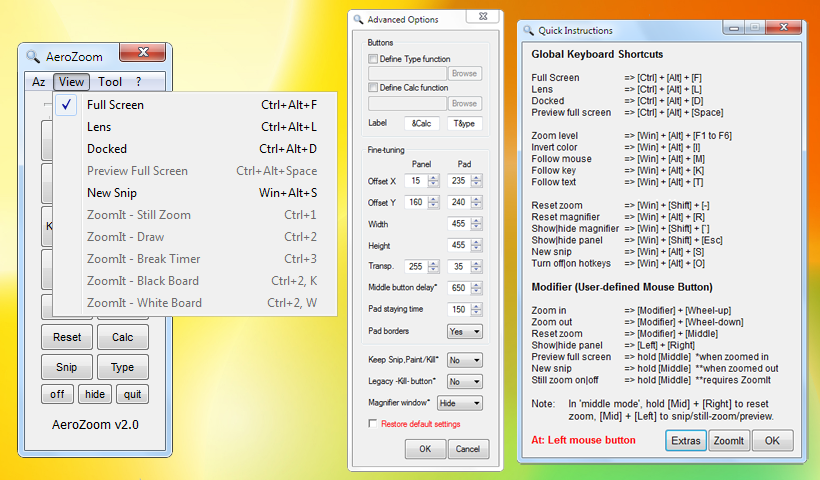Click the Define Type function path field
820x480 pixels.
407,73
